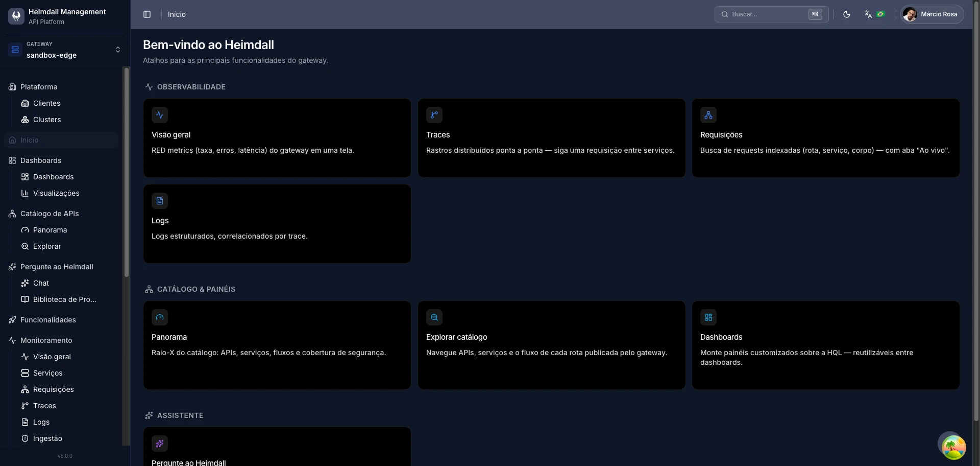The image size is (980, 466).
Task: Click Márcio Rosa avatar picture
Action: pyautogui.click(x=910, y=14)
